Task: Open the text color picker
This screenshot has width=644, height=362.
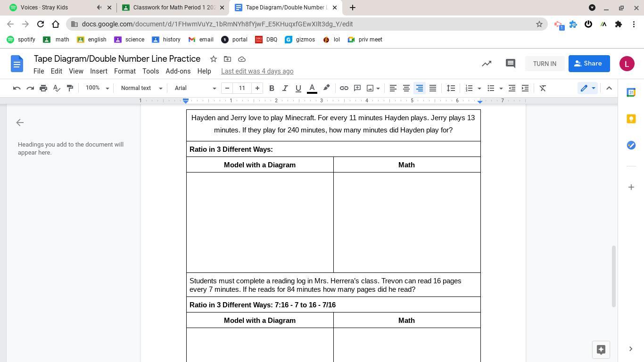Action: tap(312, 88)
